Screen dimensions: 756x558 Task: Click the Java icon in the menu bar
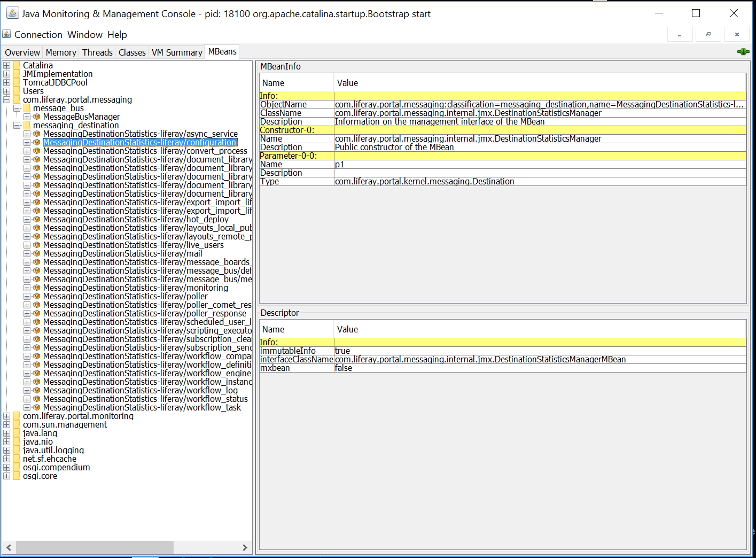(x=6, y=34)
